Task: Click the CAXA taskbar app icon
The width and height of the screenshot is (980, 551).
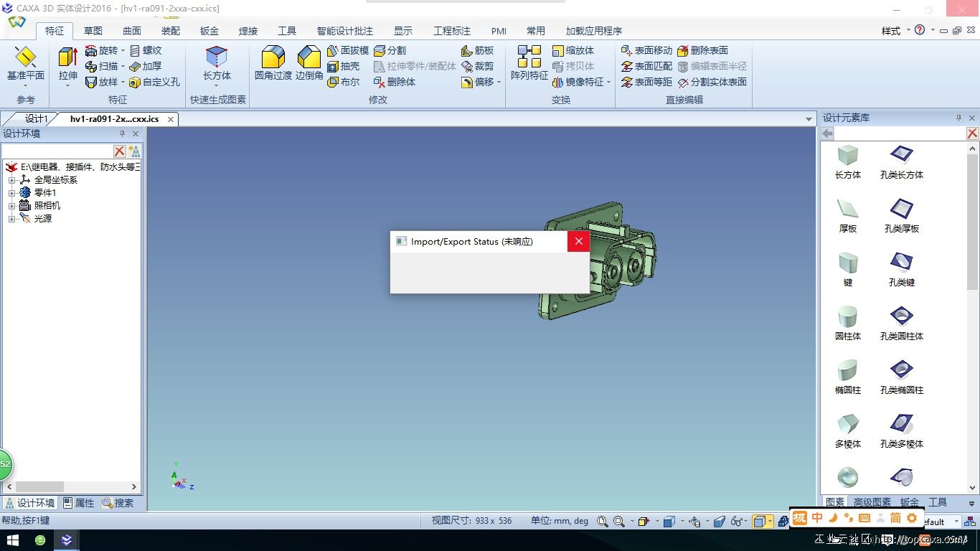Action: pyautogui.click(x=67, y=540)
